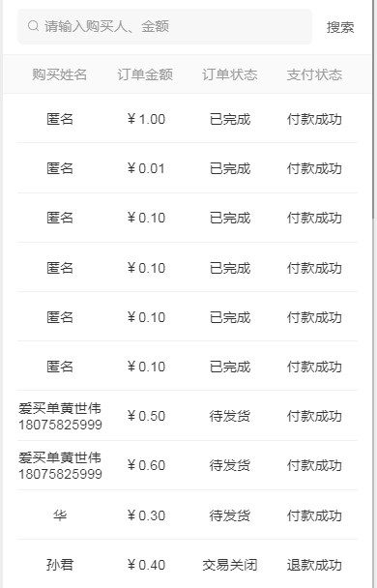Select the 购买姓名 column header

pyautogui.click(x=60, y=74)
